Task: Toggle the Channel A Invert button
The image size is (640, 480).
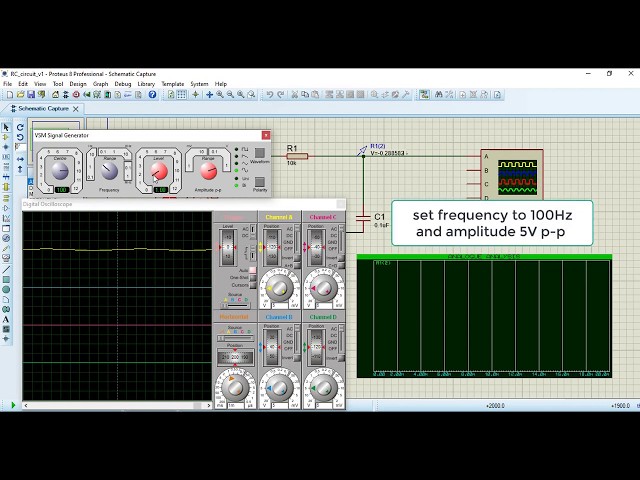Action: (x=297, y=258)
